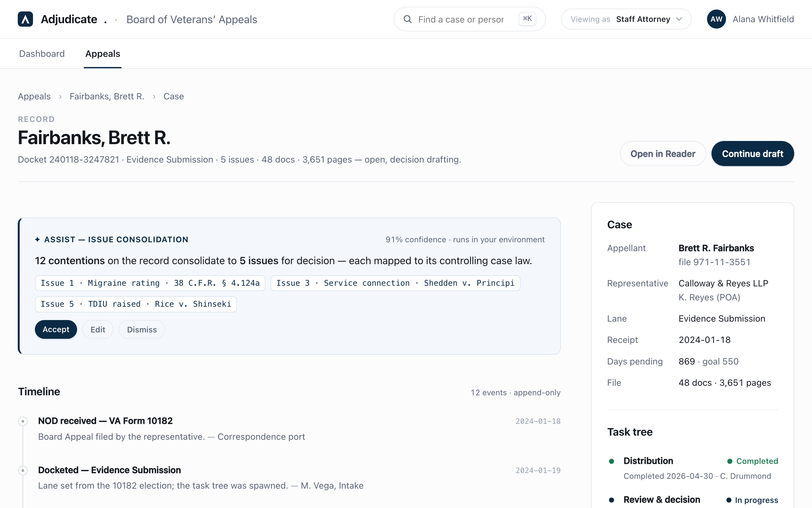Click the 91% confidence note

[x=465, y=239]
